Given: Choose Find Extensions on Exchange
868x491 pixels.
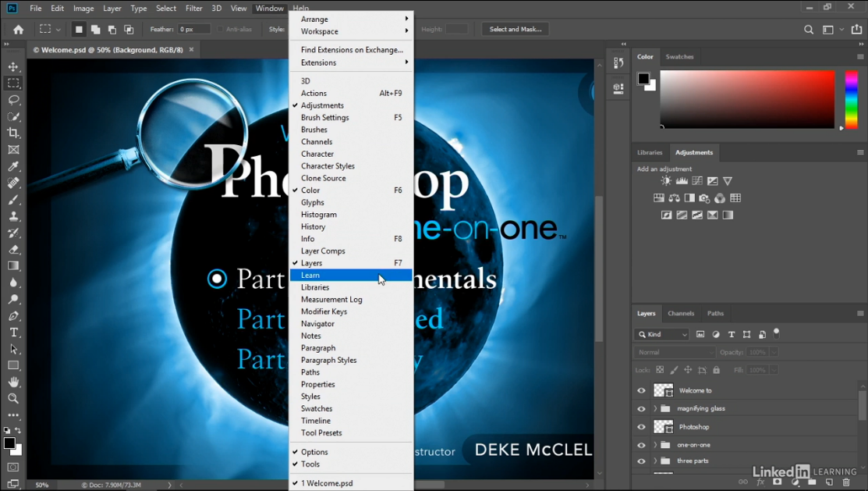Looking at the screenshot, I should pos(351,50).
